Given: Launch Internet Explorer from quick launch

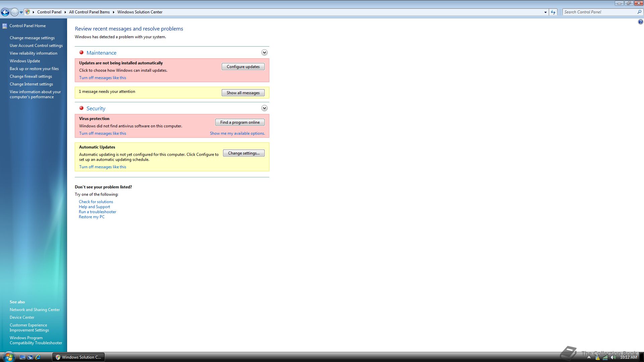Looking at the screenshot, I should (38, 357).
